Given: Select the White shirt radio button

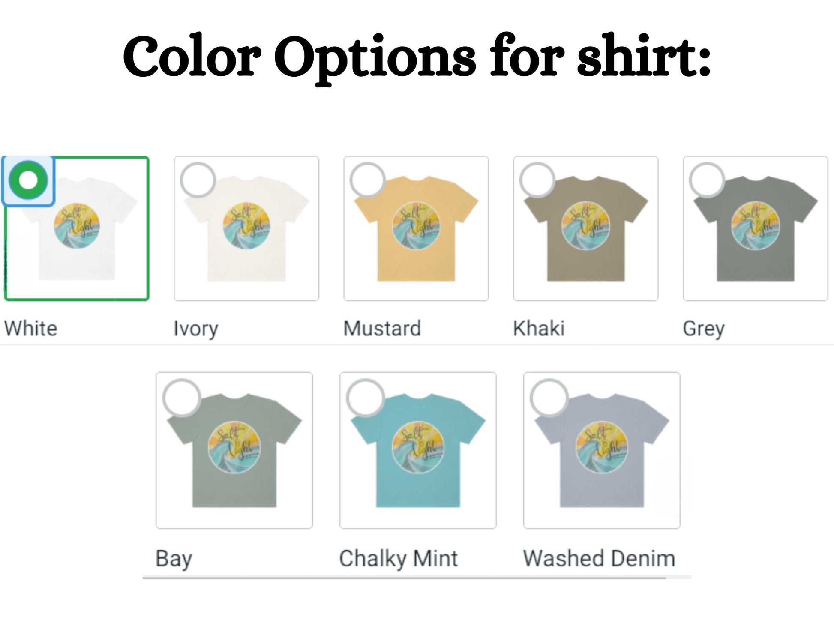Looking at the screenshot, I should click(28, 180).
